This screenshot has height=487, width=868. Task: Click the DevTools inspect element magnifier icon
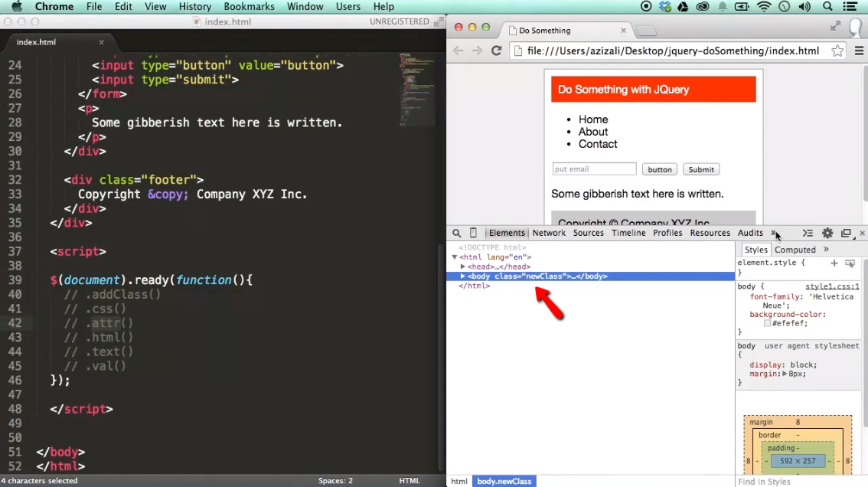point(457,234)
